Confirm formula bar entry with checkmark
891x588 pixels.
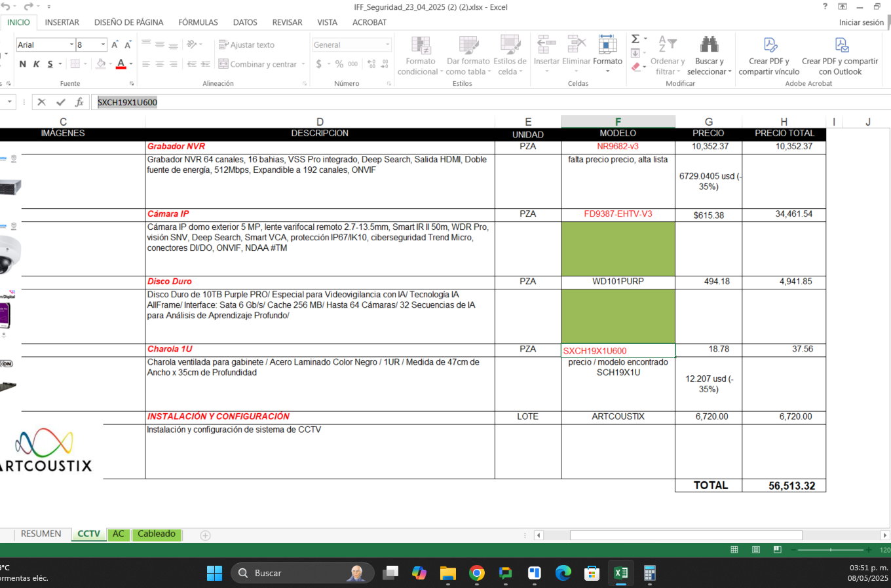(x=61, y=102)
